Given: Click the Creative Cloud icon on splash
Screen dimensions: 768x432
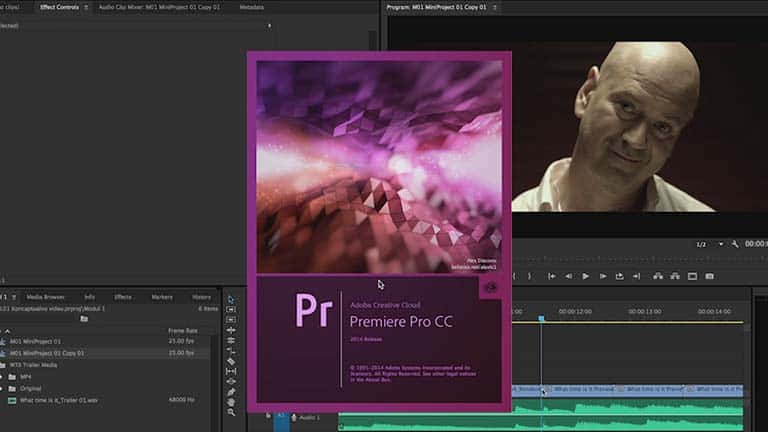Looking at the screenshot, I should (490, 288).
